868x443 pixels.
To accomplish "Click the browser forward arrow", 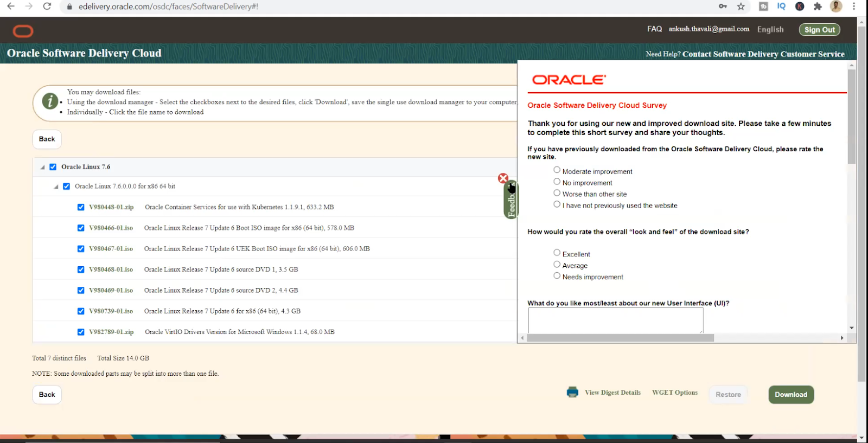I will pos(29,7).
